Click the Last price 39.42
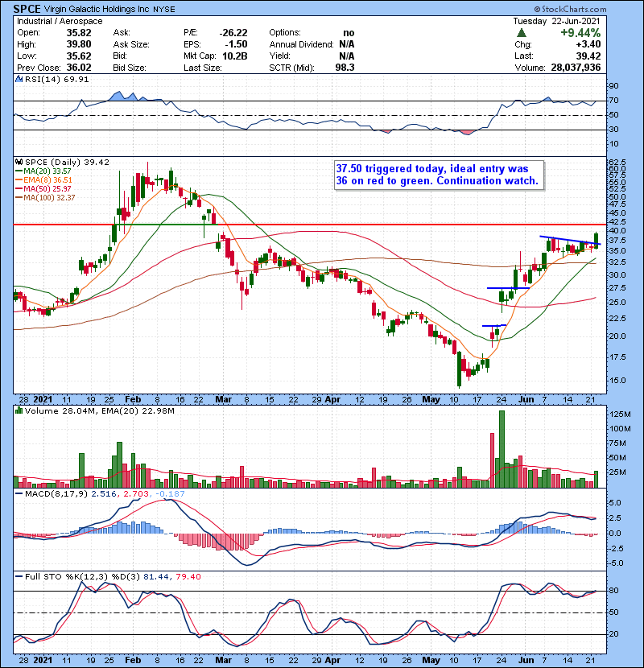The width and height of the screenshot is (644, 668). pyautogui.click(x=588, y=56)
